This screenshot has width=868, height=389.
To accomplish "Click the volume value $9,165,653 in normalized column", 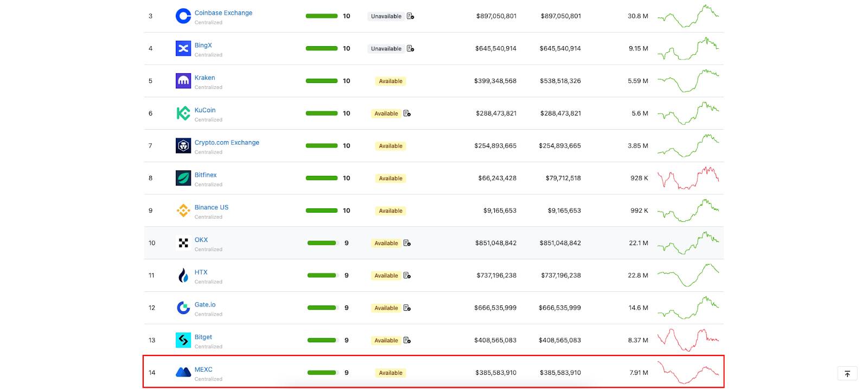I will [564, 211].
